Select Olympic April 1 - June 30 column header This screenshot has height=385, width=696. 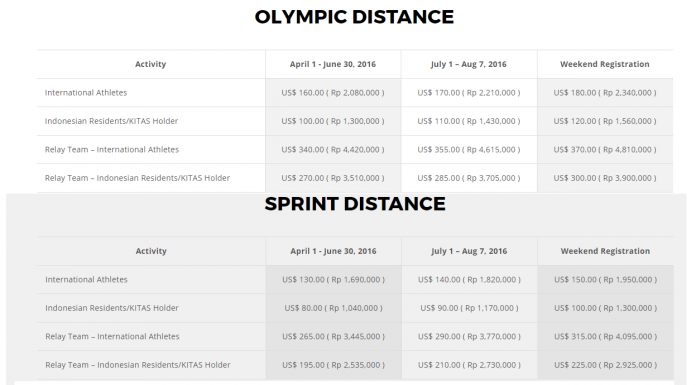pyautogui.click(x=333, y=64)
